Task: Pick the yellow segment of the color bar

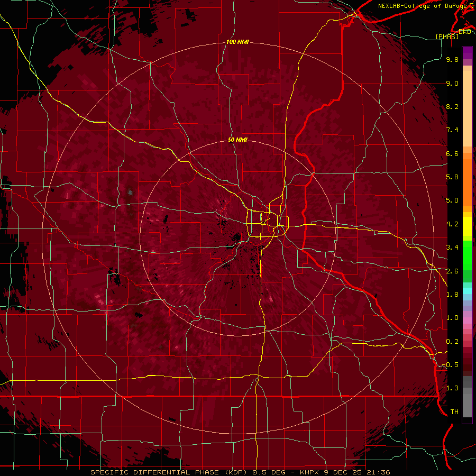Action: [467, 226]
